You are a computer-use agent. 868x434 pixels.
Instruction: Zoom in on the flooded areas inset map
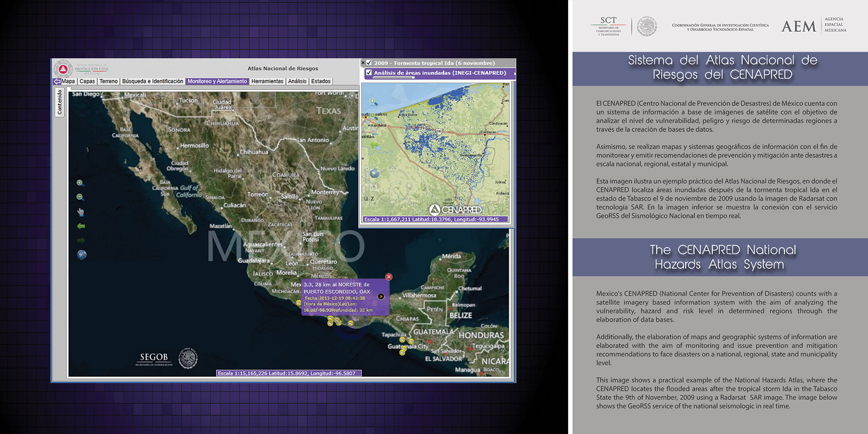pos(374,102)
